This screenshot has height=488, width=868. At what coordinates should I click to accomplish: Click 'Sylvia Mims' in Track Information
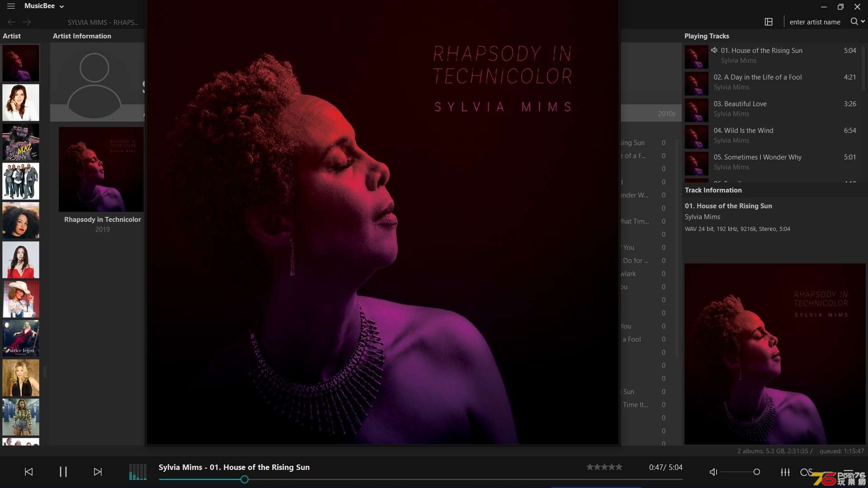[702, 216]
